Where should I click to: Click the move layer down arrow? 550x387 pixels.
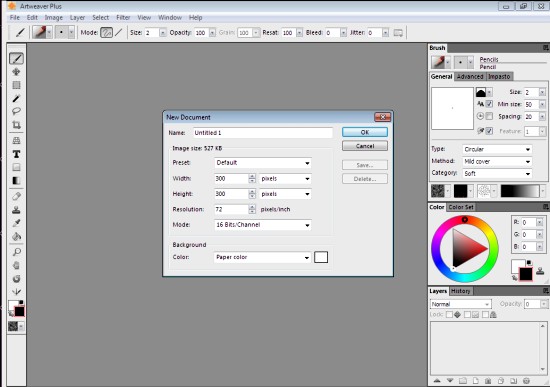(x=450, y=381)
